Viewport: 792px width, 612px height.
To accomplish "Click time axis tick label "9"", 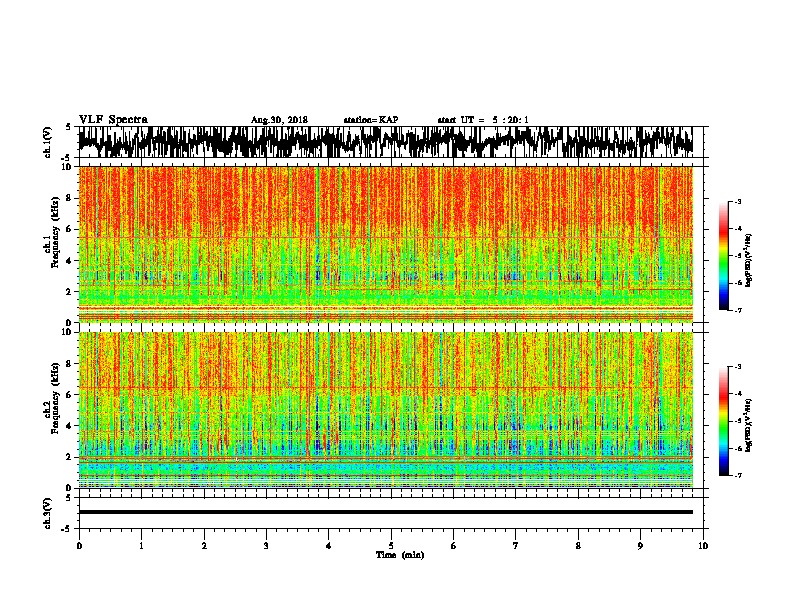I will click(640, 546).
